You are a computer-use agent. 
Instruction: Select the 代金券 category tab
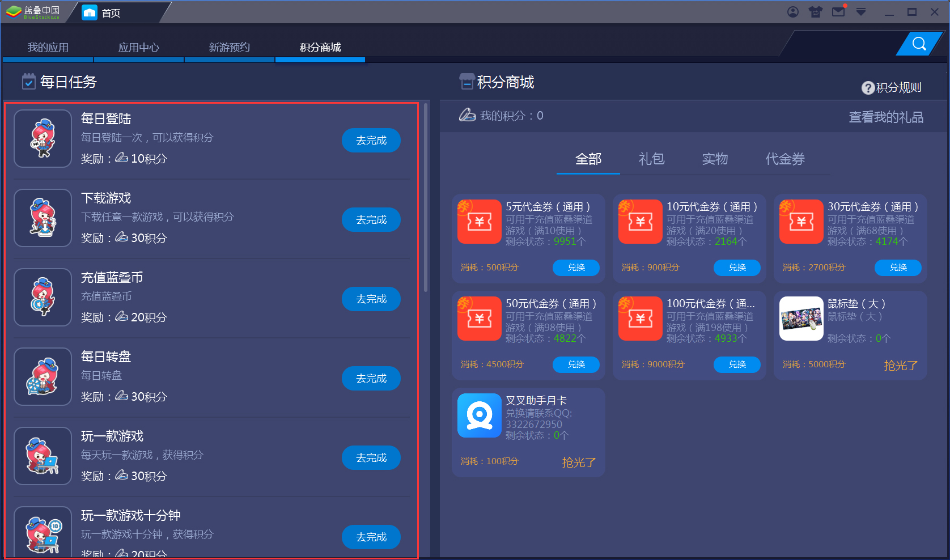[784, 159]
